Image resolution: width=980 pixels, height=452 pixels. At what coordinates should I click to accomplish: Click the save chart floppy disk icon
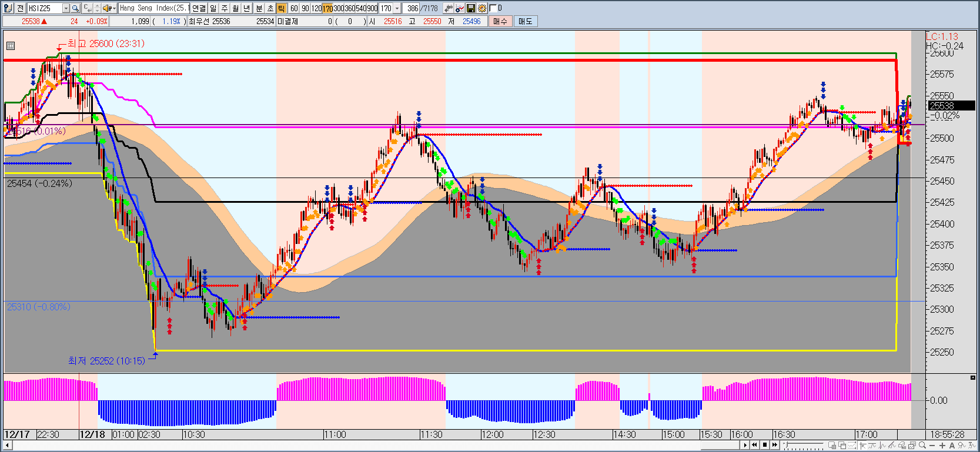point(471,8)
